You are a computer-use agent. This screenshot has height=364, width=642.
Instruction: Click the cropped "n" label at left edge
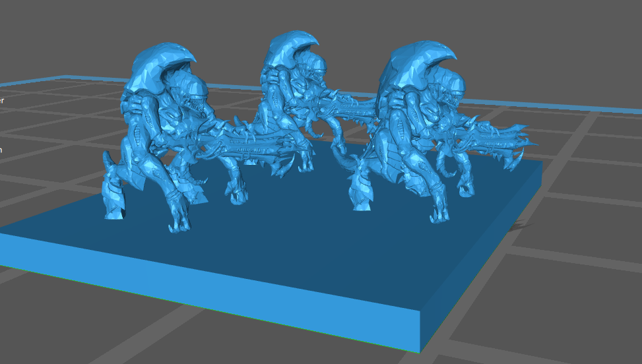[x=2, y=150]
